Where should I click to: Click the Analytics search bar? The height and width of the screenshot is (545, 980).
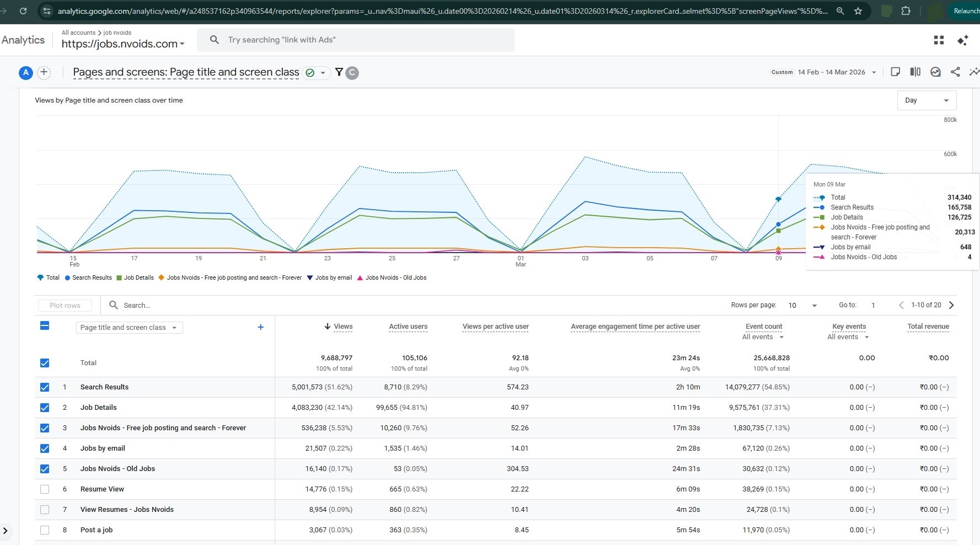356,40
